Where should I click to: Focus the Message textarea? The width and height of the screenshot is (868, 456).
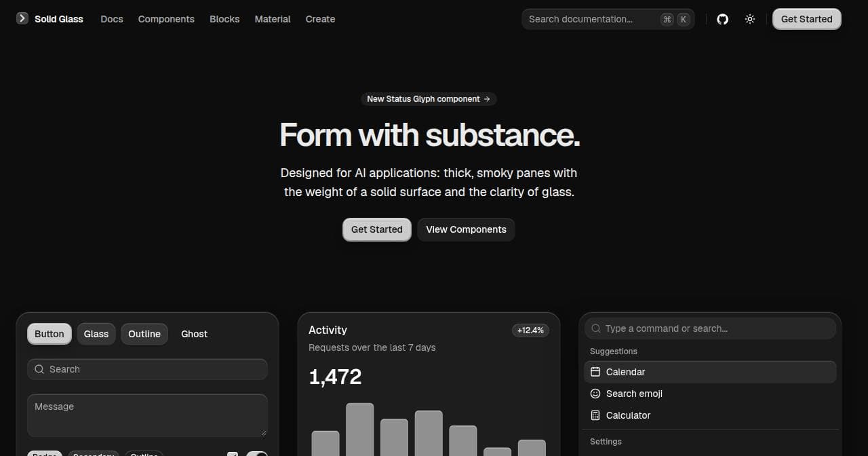tap(147, 415)
